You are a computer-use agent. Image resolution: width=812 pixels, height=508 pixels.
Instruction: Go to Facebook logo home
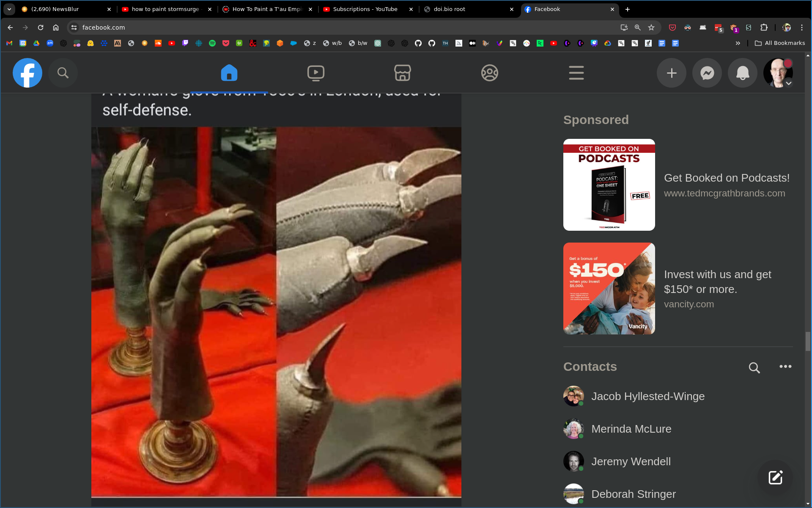coord(27,73)
